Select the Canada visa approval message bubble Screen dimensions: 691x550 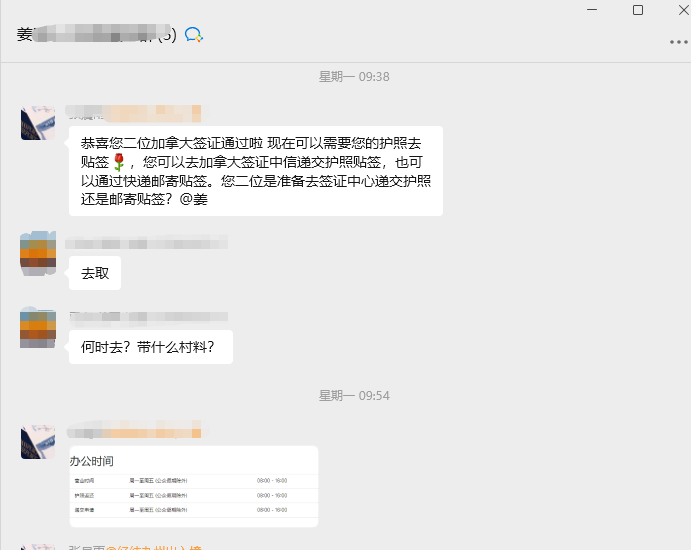pyautogui.click(x=256, y=171)
